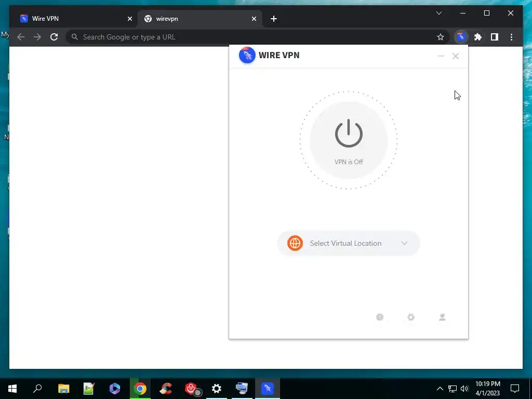Viewport: 532px width, 399px height.
Task: Click the browser forward arrow
Action: (x=37, y=37)
